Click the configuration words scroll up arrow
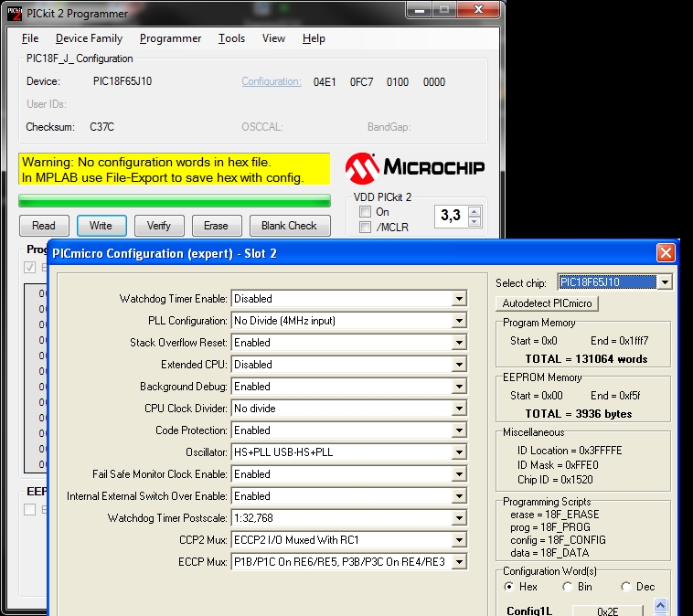The height and width of the screenshot is (616, 693). point(660,604)
